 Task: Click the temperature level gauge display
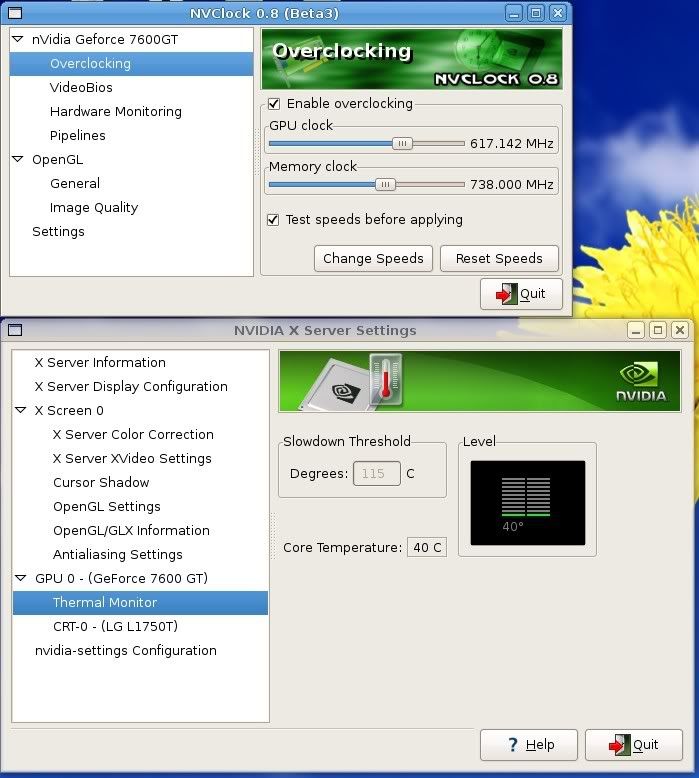(527, 503)
